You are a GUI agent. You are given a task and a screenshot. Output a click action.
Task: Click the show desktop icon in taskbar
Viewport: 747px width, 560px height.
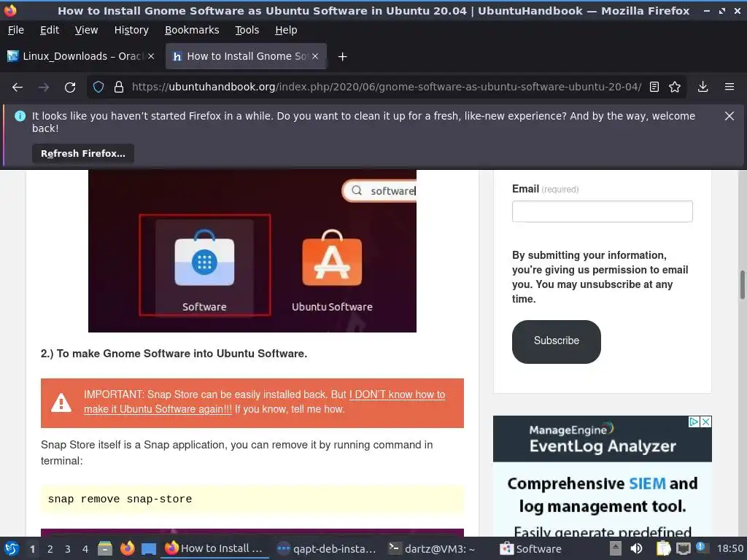tap(149, 549)
